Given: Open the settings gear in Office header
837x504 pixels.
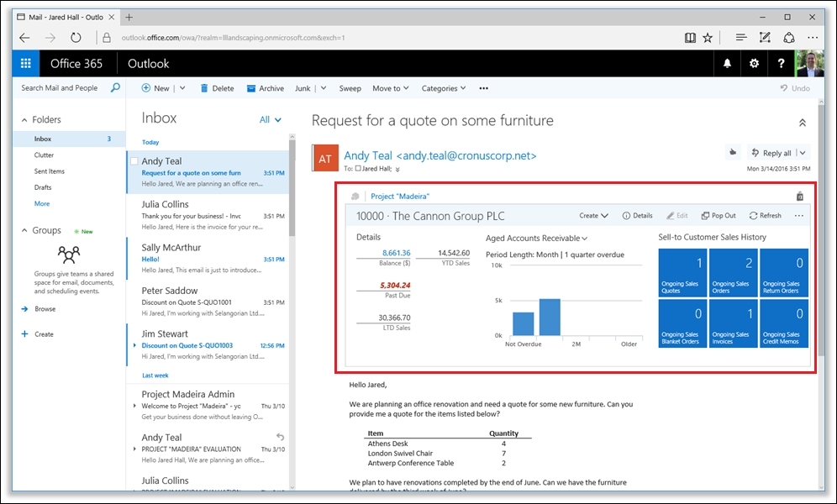Looking at the screenshot, I should pos(754,64).
